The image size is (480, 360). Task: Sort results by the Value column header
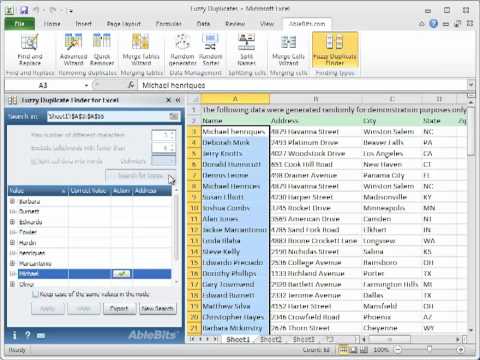coord(38,190)
